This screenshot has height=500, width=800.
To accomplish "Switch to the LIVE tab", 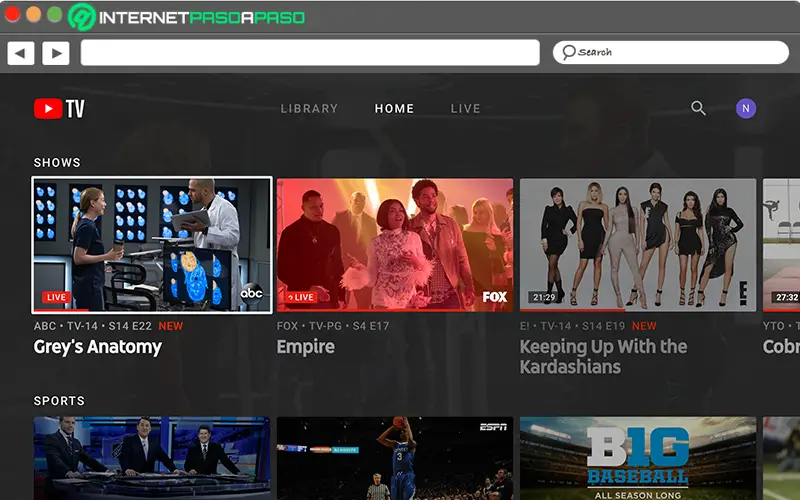I will click(465, 109).
